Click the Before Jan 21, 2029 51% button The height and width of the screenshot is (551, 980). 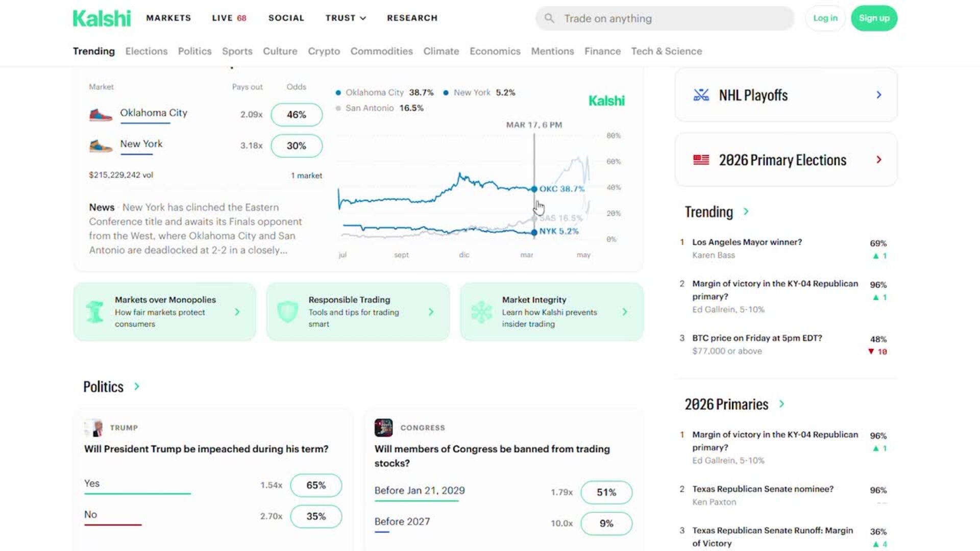pyautogui.click(x=606, y=492)
